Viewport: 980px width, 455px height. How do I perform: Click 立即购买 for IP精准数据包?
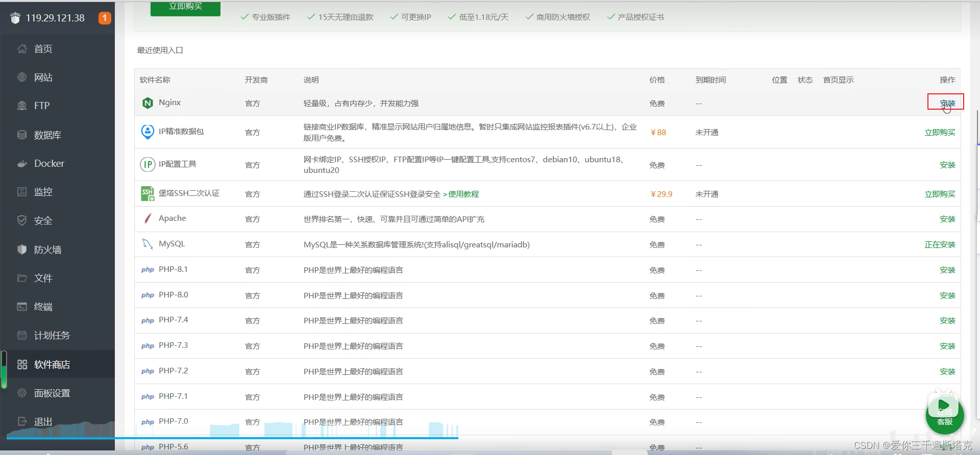click(x=940, y=132)
